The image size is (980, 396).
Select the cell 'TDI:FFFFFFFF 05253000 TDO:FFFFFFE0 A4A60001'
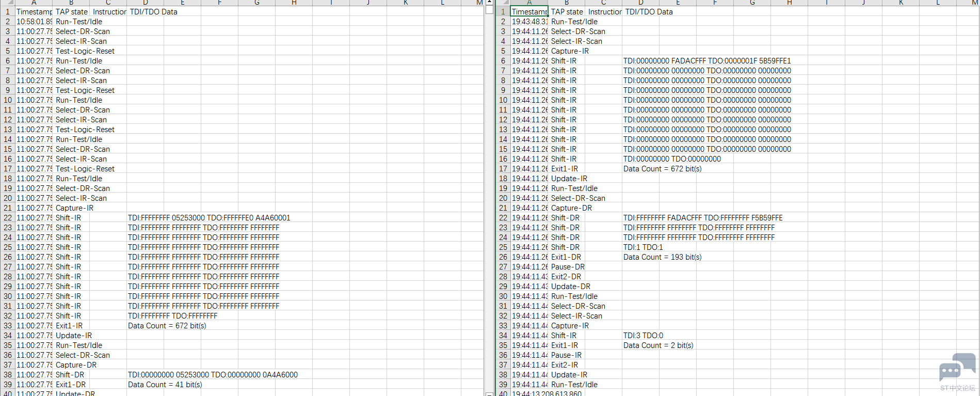tap(209, 217)
